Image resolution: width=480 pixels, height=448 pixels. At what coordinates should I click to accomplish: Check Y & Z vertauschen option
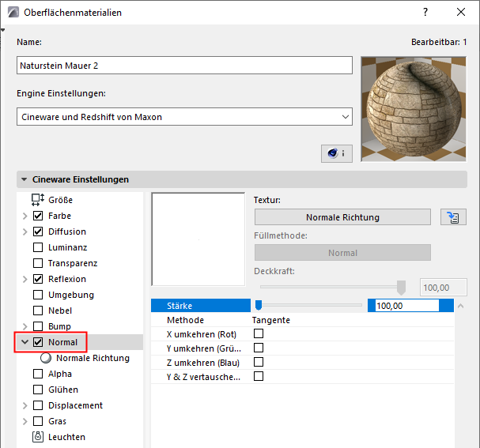pyautogui.click(x=259, y=376)
